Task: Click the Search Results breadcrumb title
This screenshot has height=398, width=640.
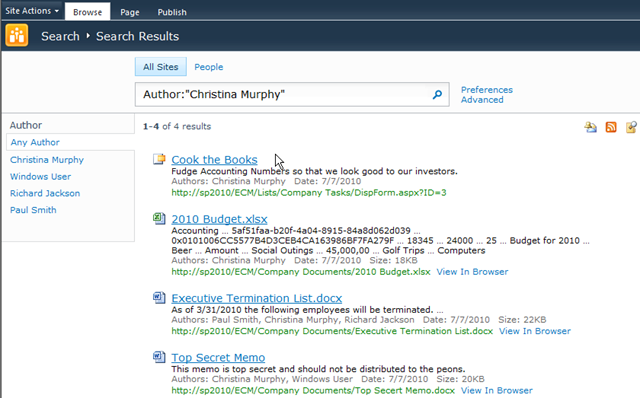Action: pos(138,36)
